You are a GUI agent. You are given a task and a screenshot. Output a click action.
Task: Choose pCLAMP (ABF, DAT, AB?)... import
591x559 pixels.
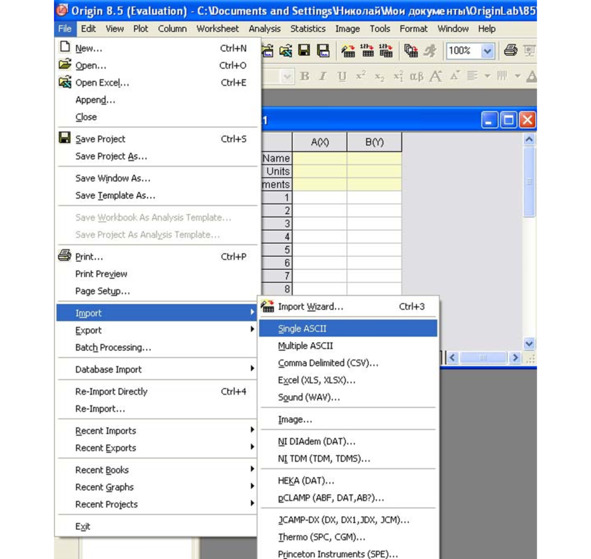coord(348,498)
